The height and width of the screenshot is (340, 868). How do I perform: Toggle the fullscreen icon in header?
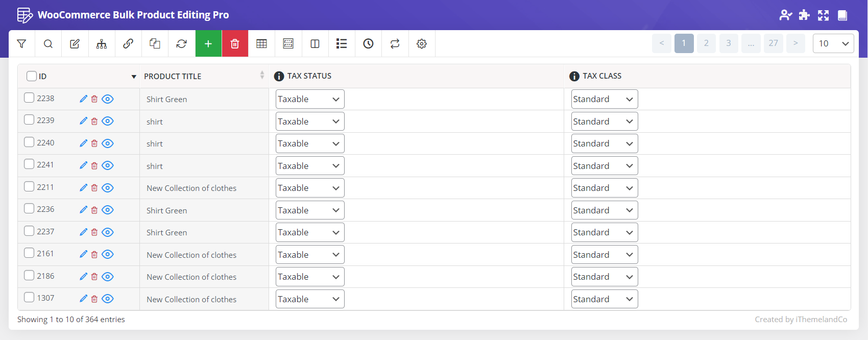[823, 15]
